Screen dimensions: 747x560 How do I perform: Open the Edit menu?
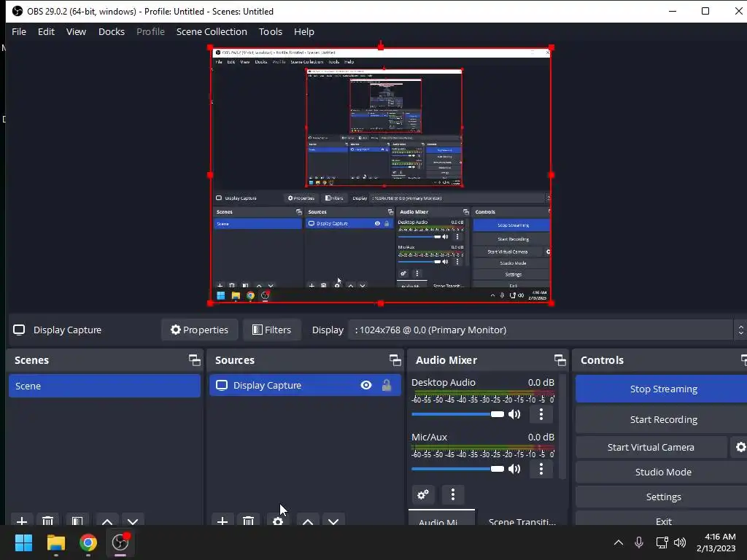[46, 31]
